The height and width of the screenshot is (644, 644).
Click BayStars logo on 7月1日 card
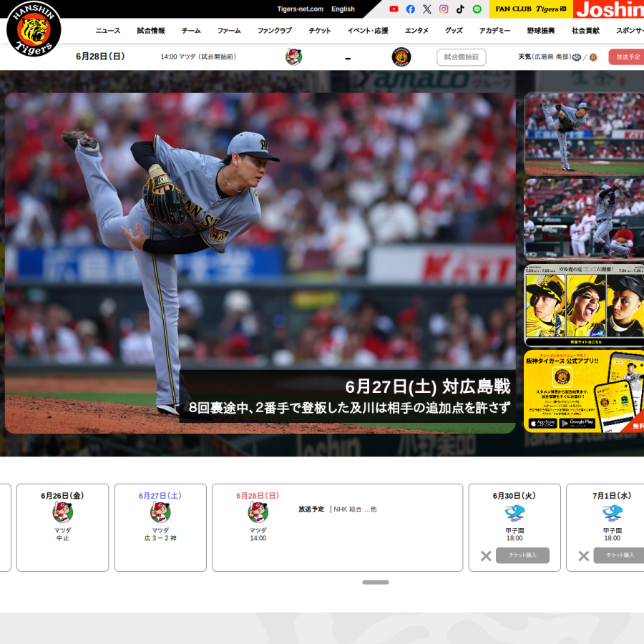pos(613,512)
